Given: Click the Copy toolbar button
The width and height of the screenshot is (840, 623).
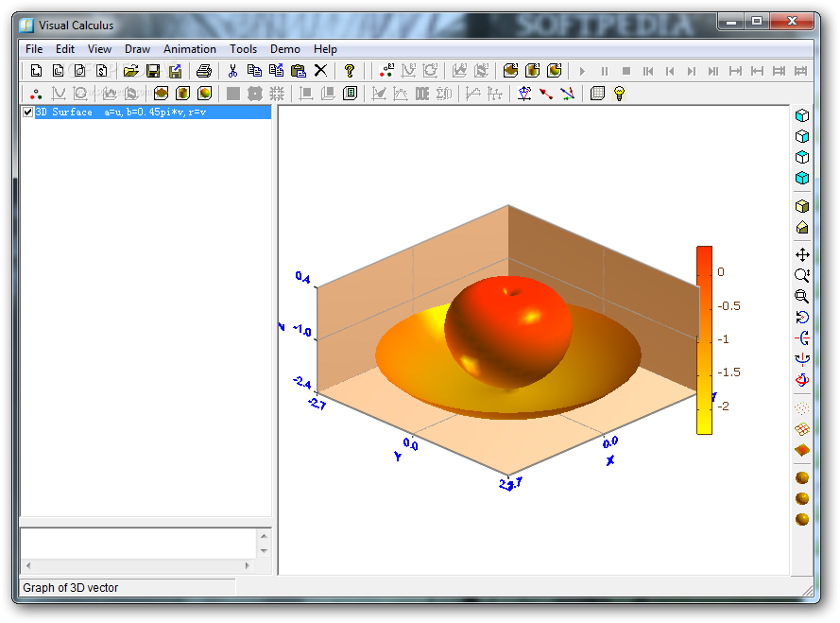Looking at the screenshot, I should coord(253,71).
